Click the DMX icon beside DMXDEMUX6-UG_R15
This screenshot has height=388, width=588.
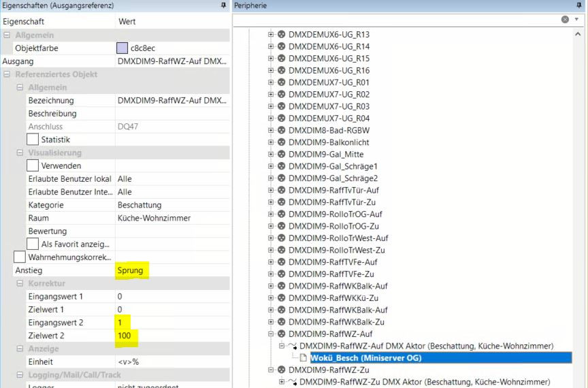(281, 59)
